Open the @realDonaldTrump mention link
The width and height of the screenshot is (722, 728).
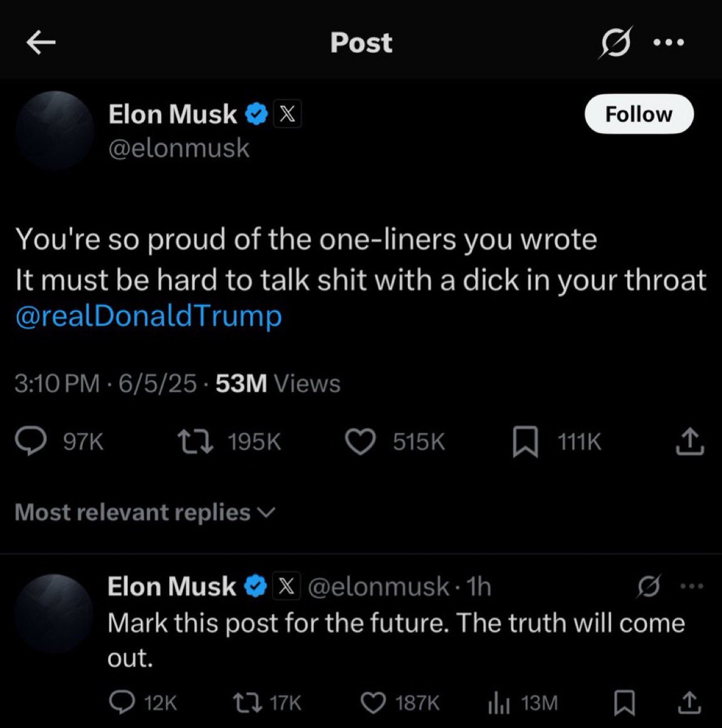(149, 316)
